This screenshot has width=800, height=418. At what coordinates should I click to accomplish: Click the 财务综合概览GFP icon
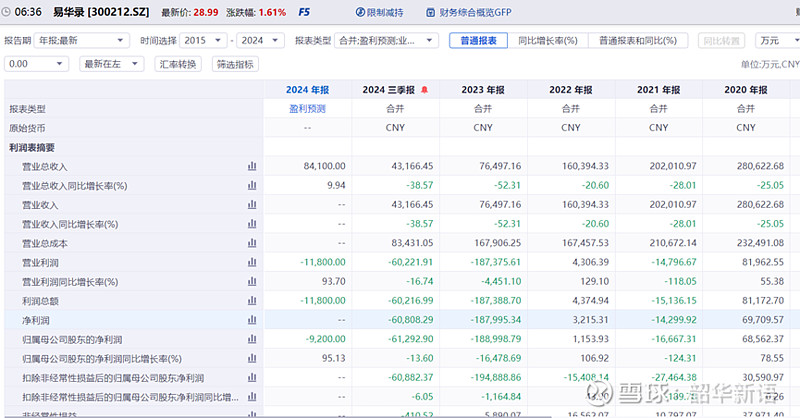(x=431, y=12)
